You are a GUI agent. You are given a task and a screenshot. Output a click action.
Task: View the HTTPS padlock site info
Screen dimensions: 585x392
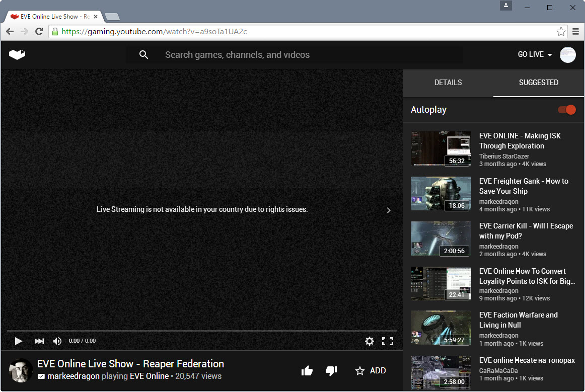click(x=55, y=32)
